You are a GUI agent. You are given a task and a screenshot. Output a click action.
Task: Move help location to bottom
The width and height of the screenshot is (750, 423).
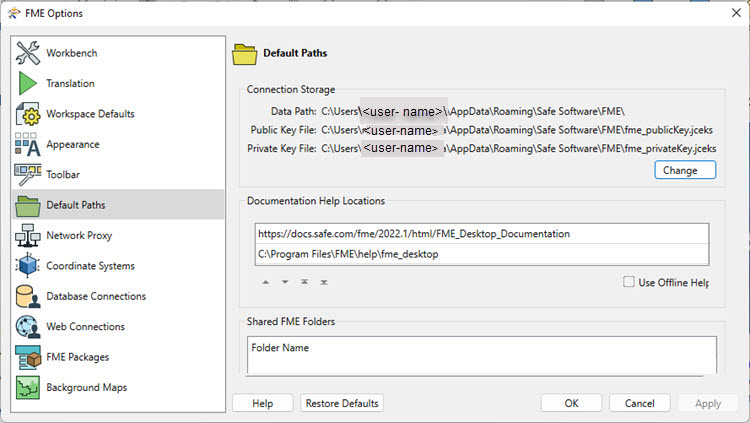324,282
